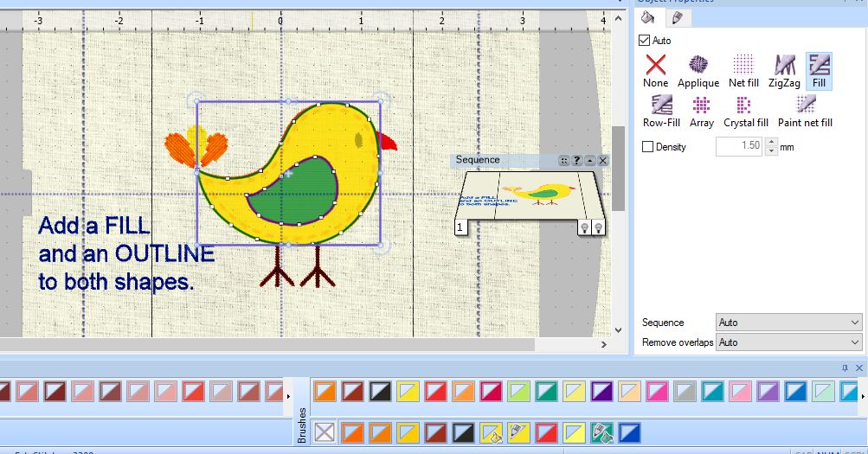
Task: Pick the teal green thread swatch
Action: click(x=546, y=391)
